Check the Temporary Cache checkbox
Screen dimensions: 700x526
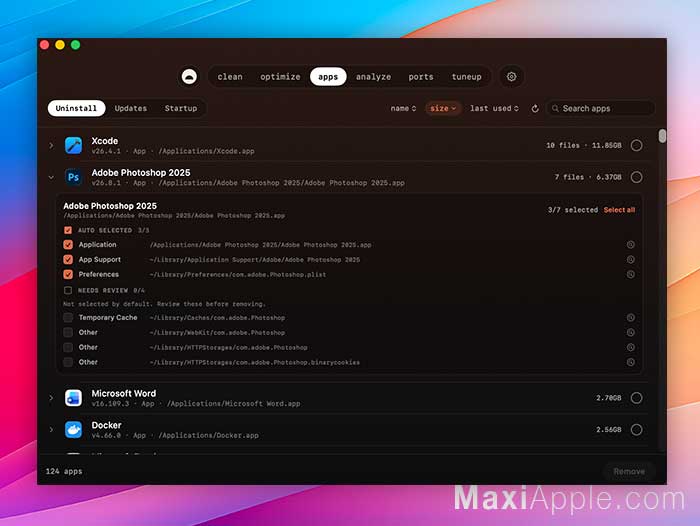coord(68,317)
